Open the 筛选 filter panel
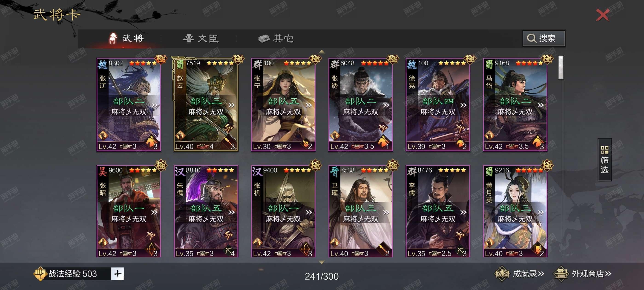644x290 pixels. pos(604,160)
